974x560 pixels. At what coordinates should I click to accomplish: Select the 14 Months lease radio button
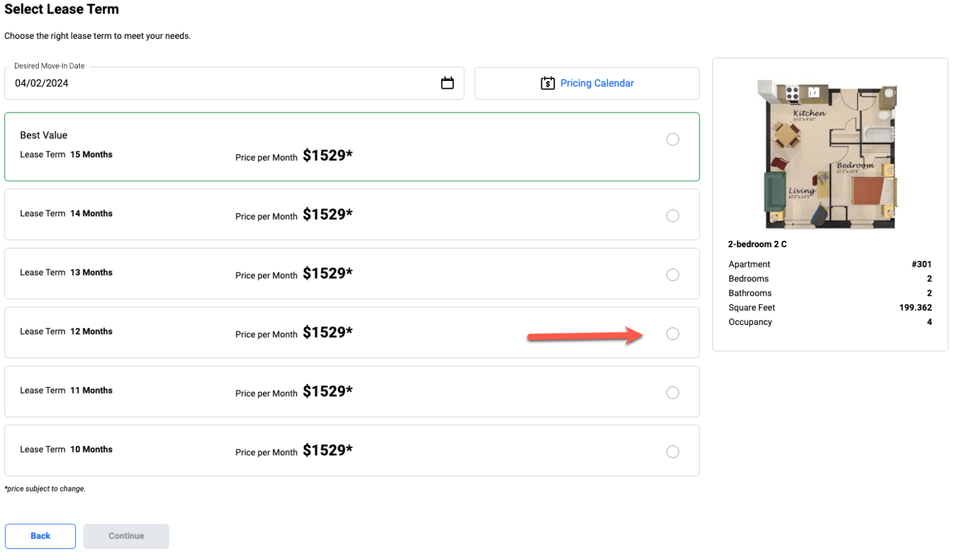click(673, 216)
